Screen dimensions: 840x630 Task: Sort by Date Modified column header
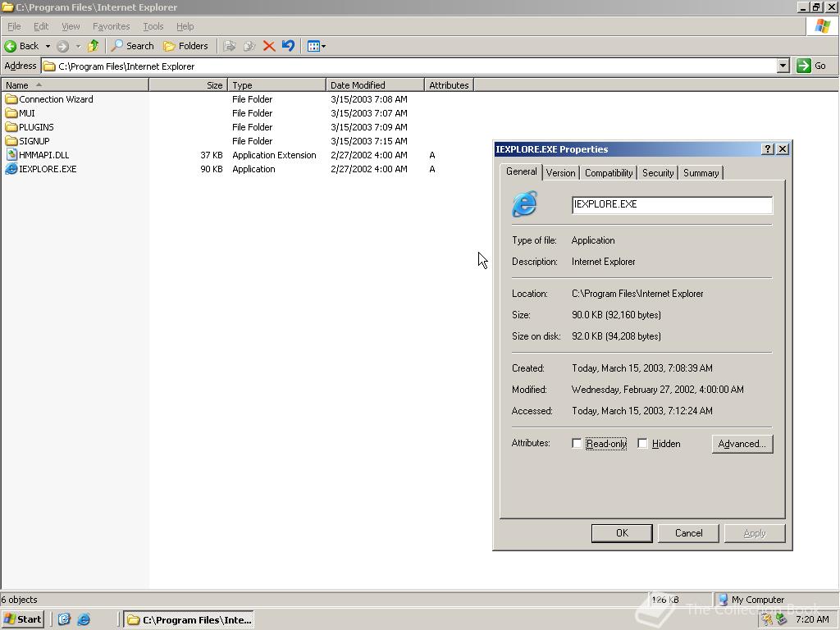(x=375, y=84)
